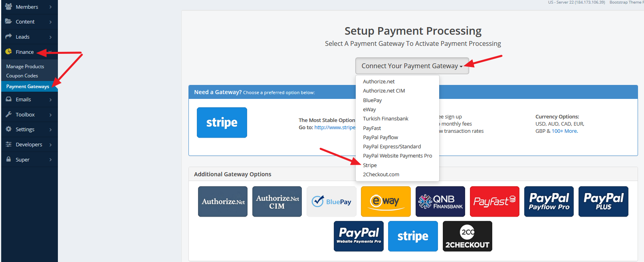Viewport: 644px width, 262px height.
Task: Click the Members people icon in sidebar
Action: 8,6
